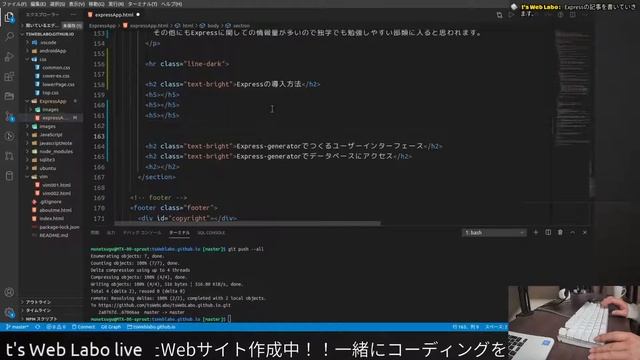Click the explorer more actions ellipsis
Image resolution: width=640 pixels, height=360 pixels.
point(73,15)
